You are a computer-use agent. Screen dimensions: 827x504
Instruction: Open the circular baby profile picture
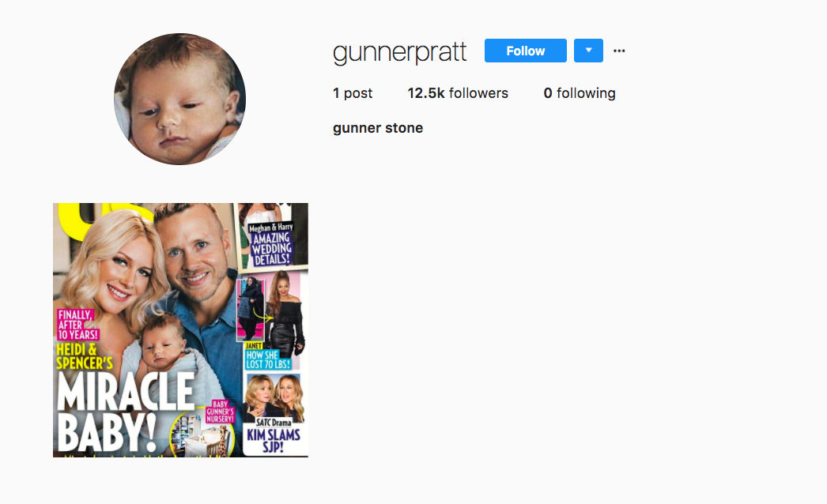[x=179, y=99]
